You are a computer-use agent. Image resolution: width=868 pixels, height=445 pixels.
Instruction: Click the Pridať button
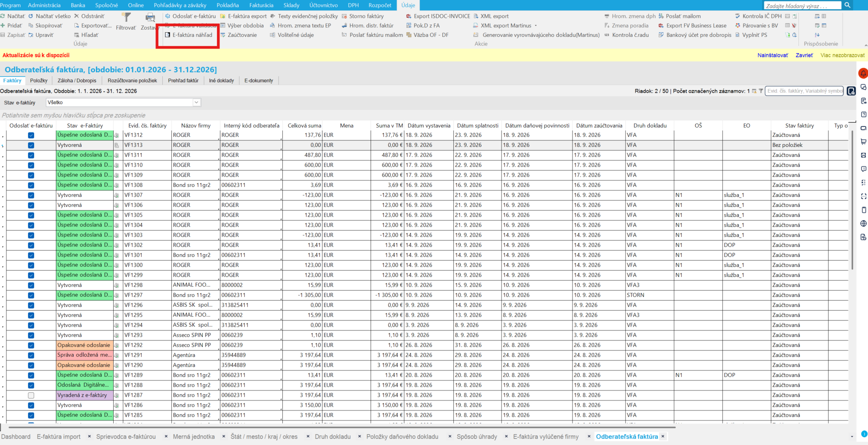(x=11, y=25)
